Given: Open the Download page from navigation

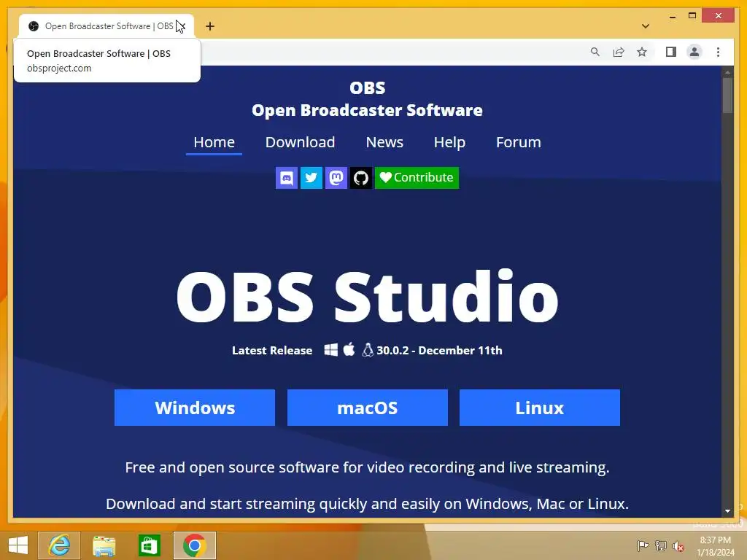Looking at the screenshot, I should pos(300,142).
